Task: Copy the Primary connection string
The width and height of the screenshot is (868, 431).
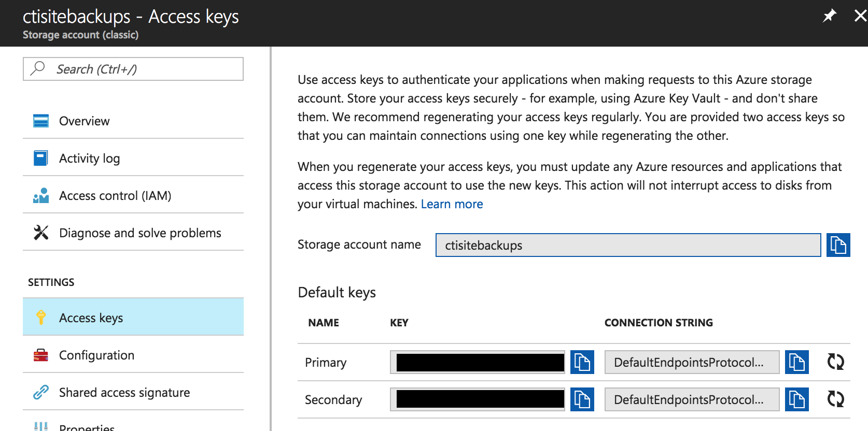Action: tap(797, 362)
